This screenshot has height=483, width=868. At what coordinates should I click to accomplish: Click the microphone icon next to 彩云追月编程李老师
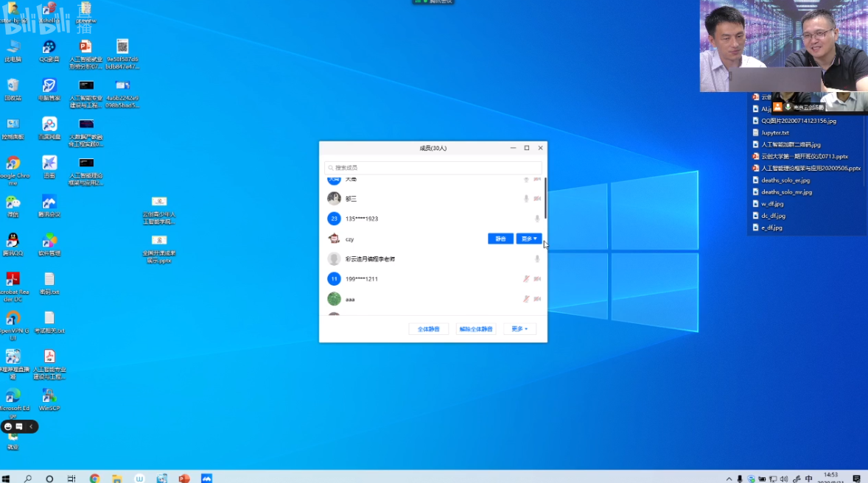tap(537, 259)
